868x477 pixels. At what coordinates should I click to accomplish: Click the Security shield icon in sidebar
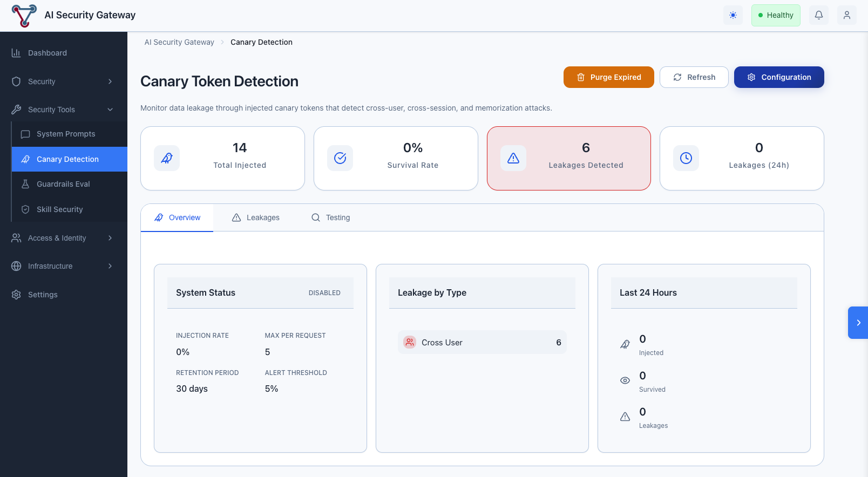(16, 81)
